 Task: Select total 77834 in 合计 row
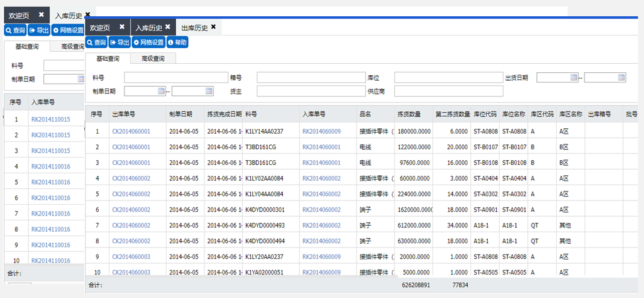click(460, 284)
